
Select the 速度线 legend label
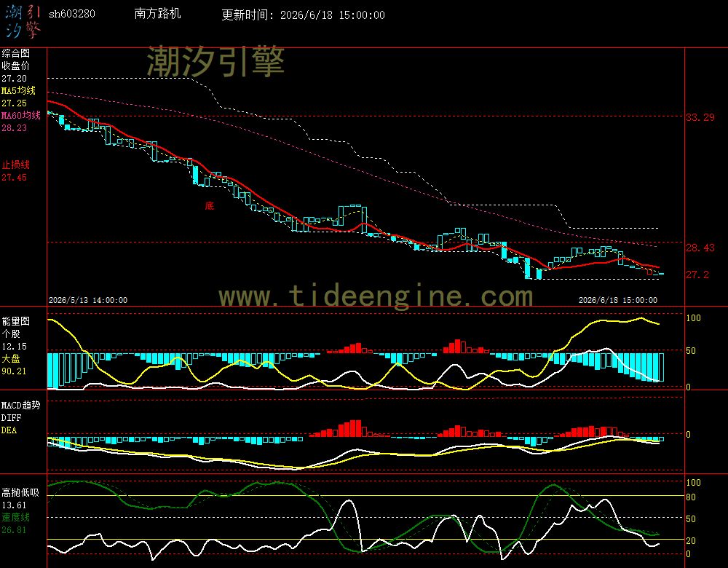tap(15, 517)
